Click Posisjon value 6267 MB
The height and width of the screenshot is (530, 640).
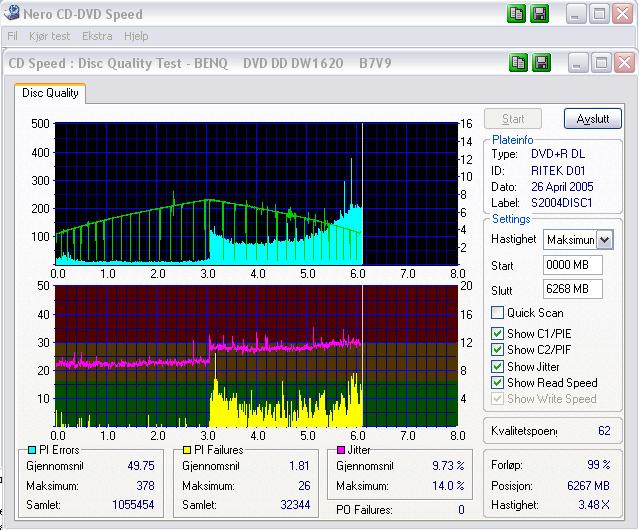coord(588,485)
